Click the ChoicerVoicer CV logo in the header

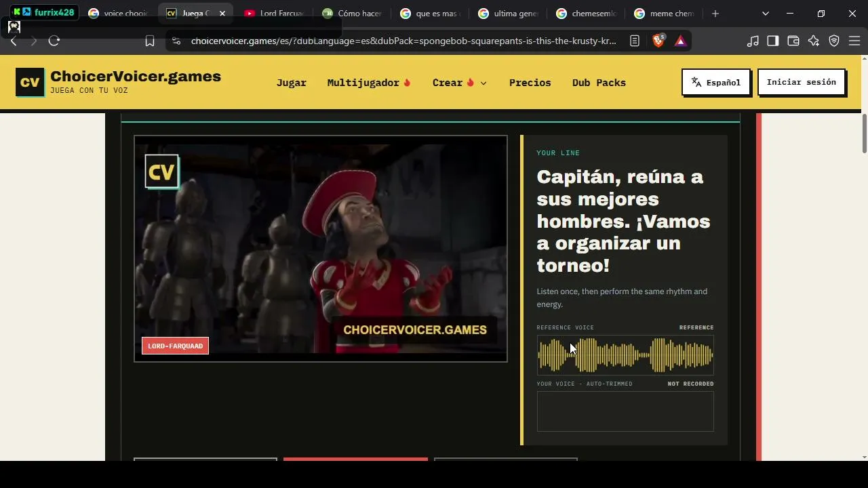(x=30, y=83)
